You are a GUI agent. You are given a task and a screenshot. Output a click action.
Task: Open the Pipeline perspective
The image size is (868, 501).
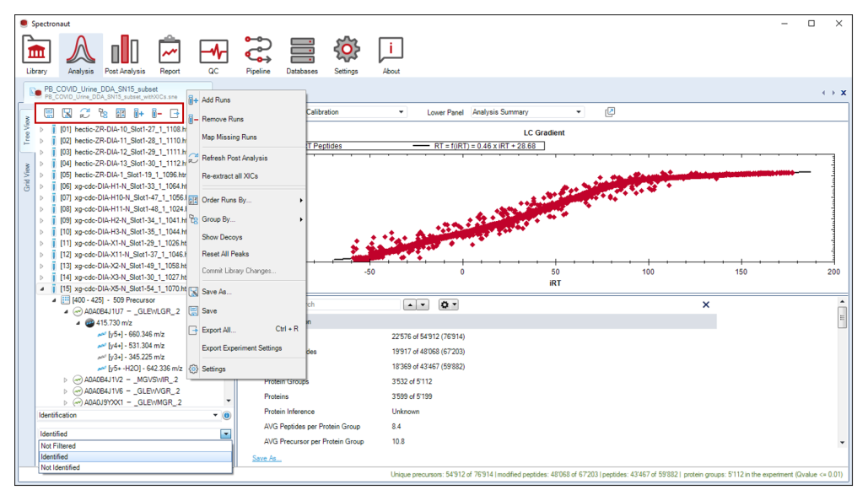pyautogui.click(x=258, y=55)
